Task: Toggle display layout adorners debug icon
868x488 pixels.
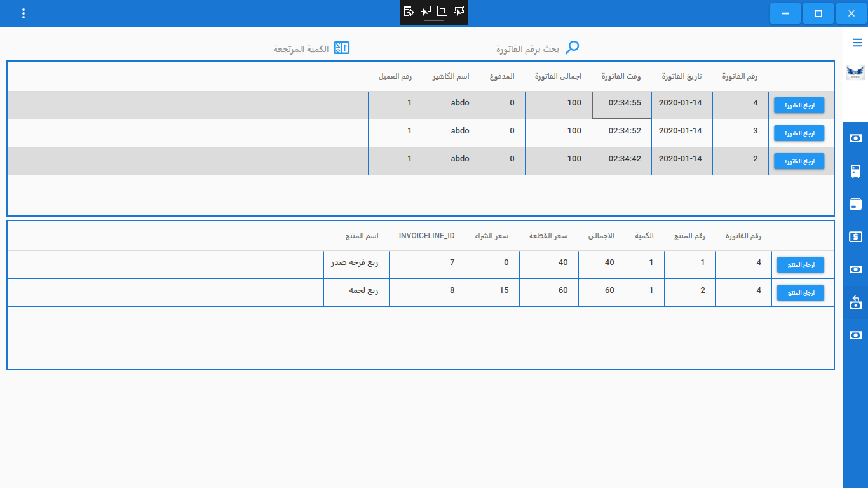Action: [x=442, y=11]
